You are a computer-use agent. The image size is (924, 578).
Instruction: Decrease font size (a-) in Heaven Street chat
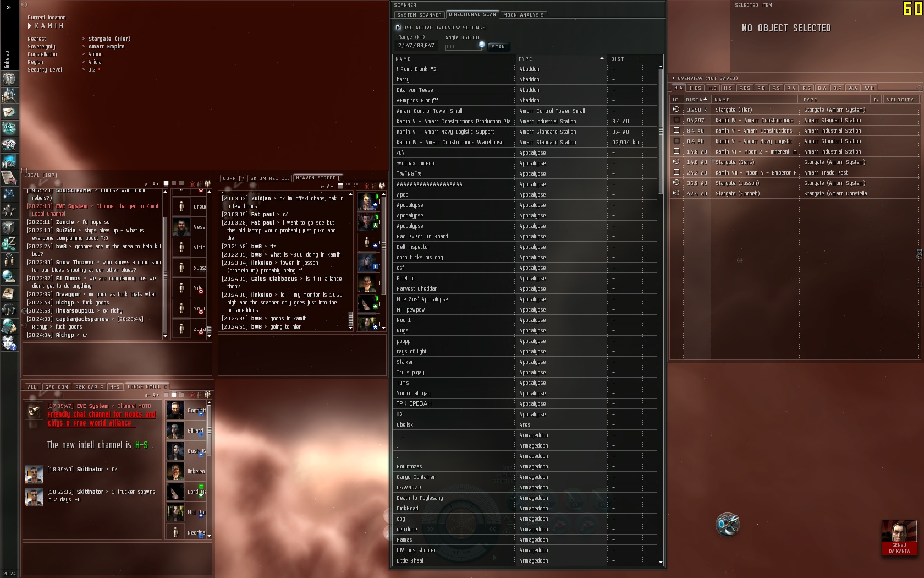(x=322, y=187)
